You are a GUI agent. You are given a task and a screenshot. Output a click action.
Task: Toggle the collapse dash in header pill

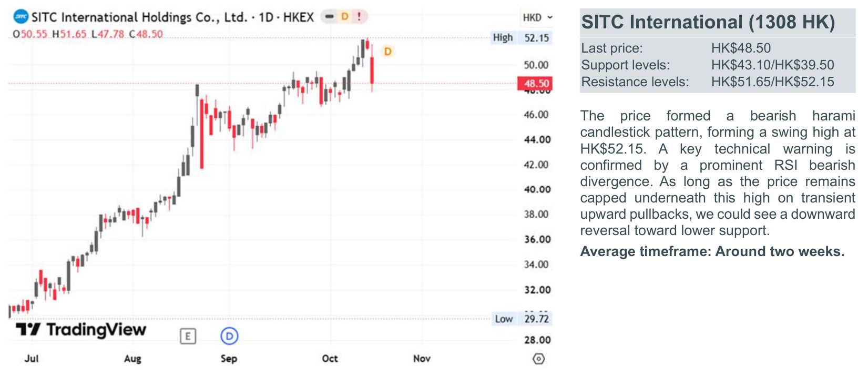pos(330,17)
